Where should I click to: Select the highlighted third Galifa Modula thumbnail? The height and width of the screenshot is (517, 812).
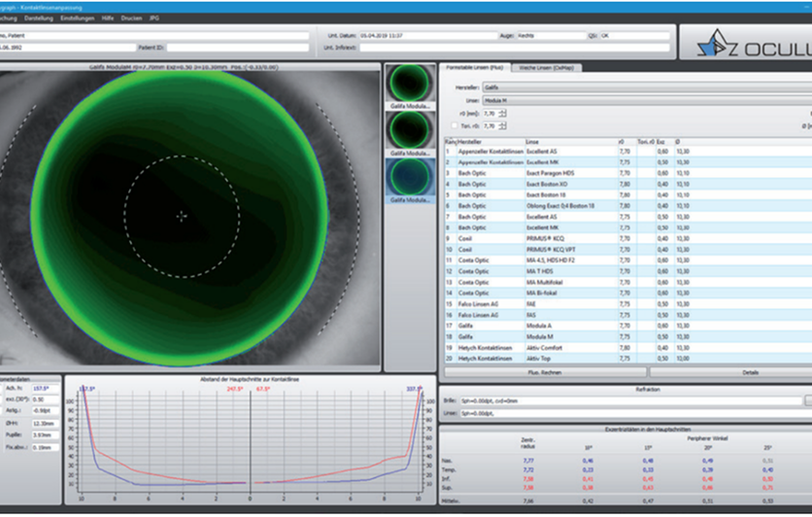pos(410,181)
